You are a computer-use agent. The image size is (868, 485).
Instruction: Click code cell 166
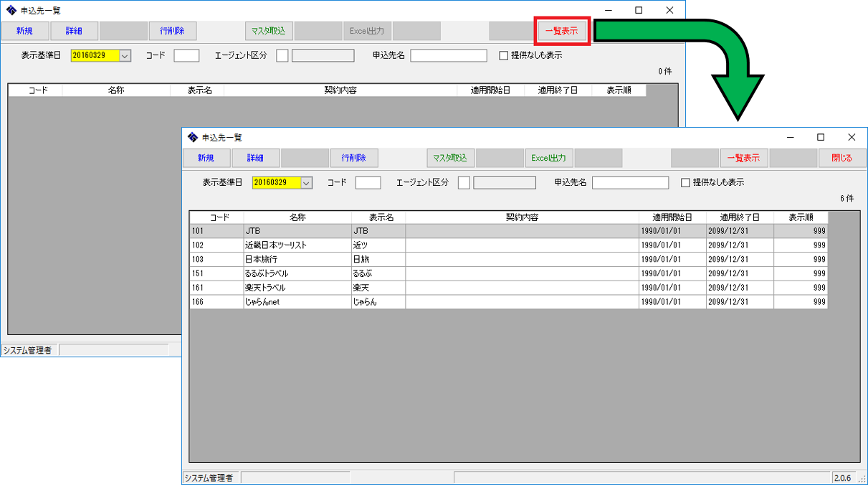click(x=216, y=302)
